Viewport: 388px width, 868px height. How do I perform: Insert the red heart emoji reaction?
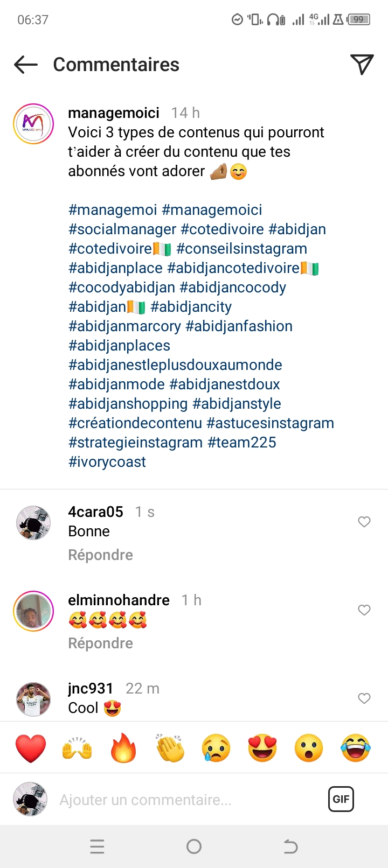(x=31, y=748)
